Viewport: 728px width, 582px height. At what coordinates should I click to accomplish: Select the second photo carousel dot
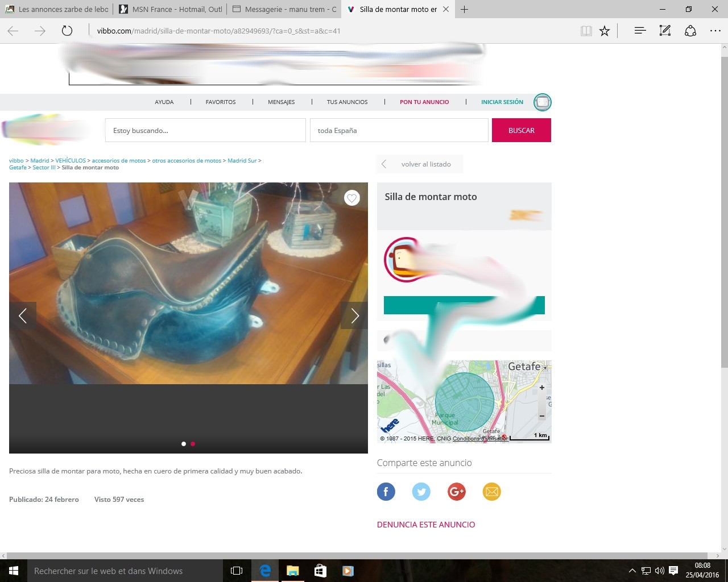tap(193, 444)
